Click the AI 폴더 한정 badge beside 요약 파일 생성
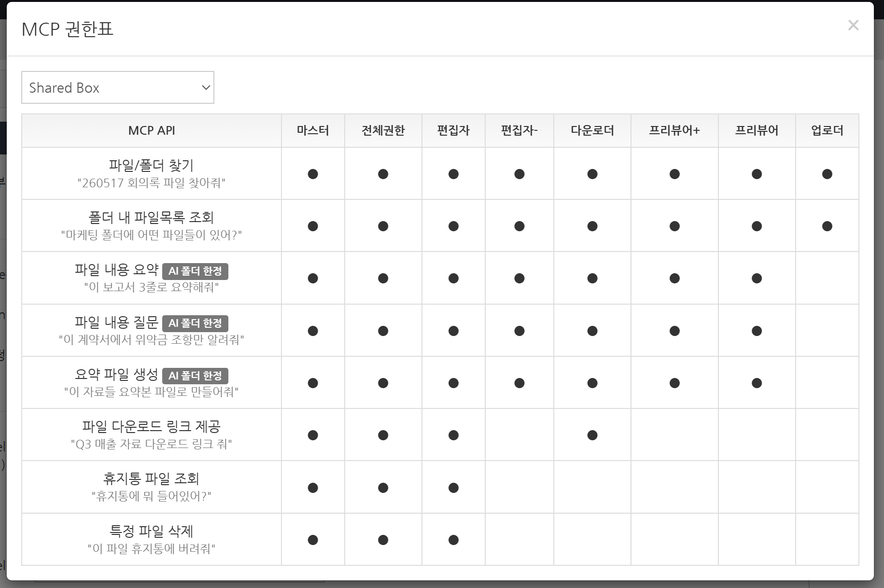The height and width of the screenshot is (588, 884). click(195, 376)
